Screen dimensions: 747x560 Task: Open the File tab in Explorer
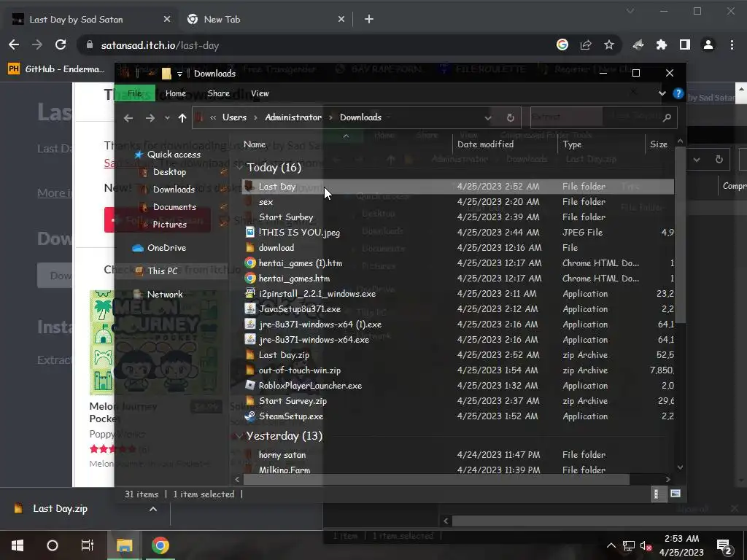135,93
